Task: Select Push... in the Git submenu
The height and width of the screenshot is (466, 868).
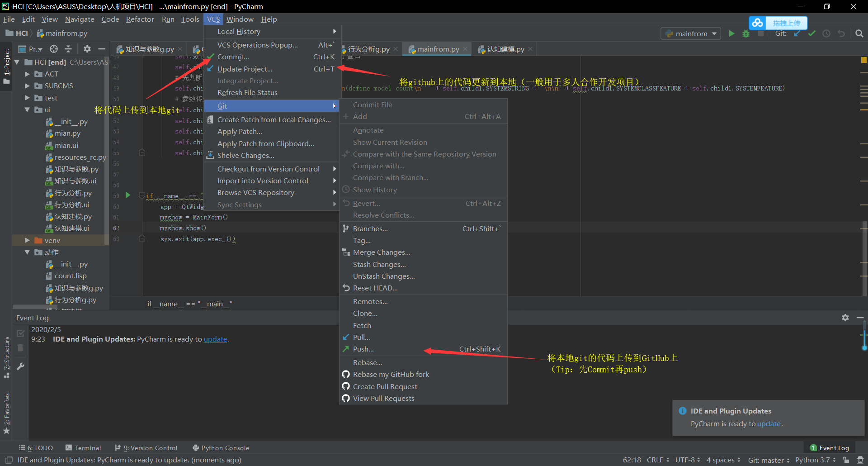Action: (424, 349)
